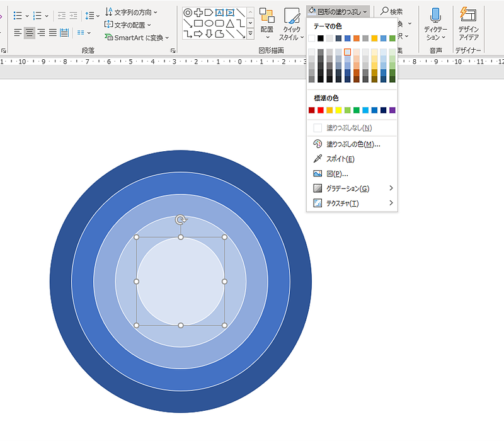Select the down block arrow shape in the gallery
Image resolution: width=504 pixels, height=441 pixels.
[209, 33]
